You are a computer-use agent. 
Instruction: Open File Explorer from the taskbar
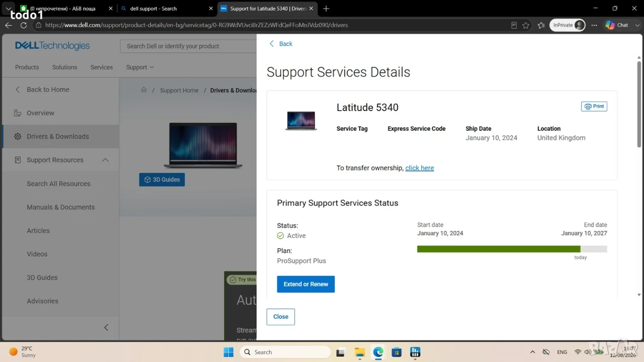pos(359,352)
